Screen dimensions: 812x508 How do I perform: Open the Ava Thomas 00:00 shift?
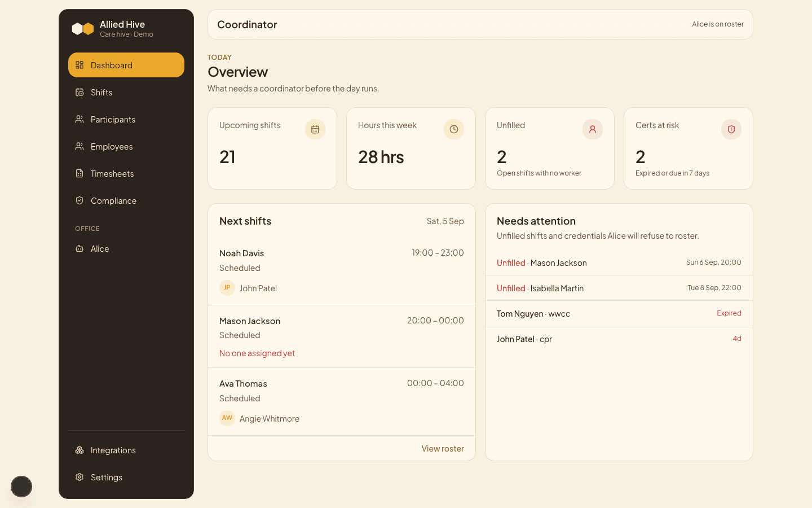342,401
